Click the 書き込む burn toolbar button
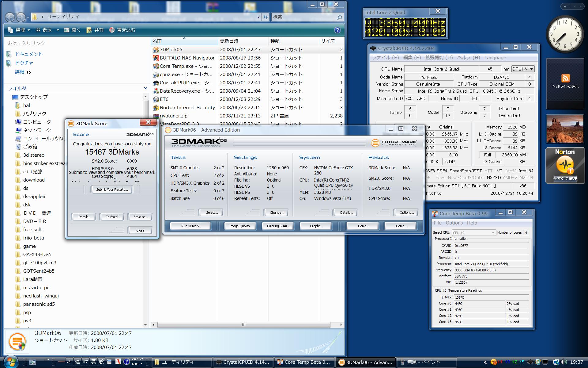 coord(122,30)
